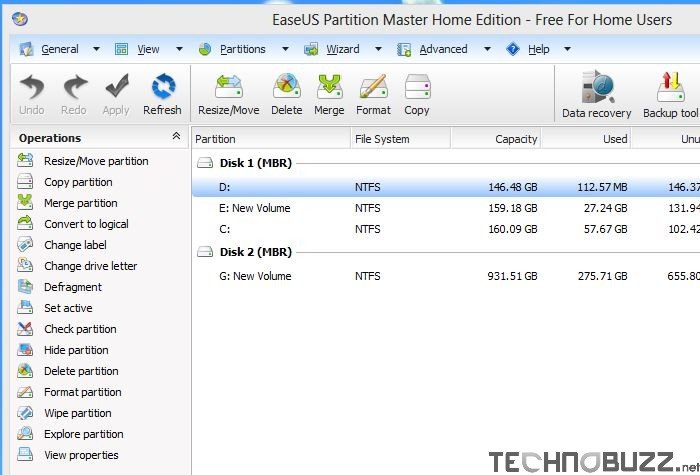Click the 146.48 GB capacity value
700x475 pixels.
tap(512, 187)
